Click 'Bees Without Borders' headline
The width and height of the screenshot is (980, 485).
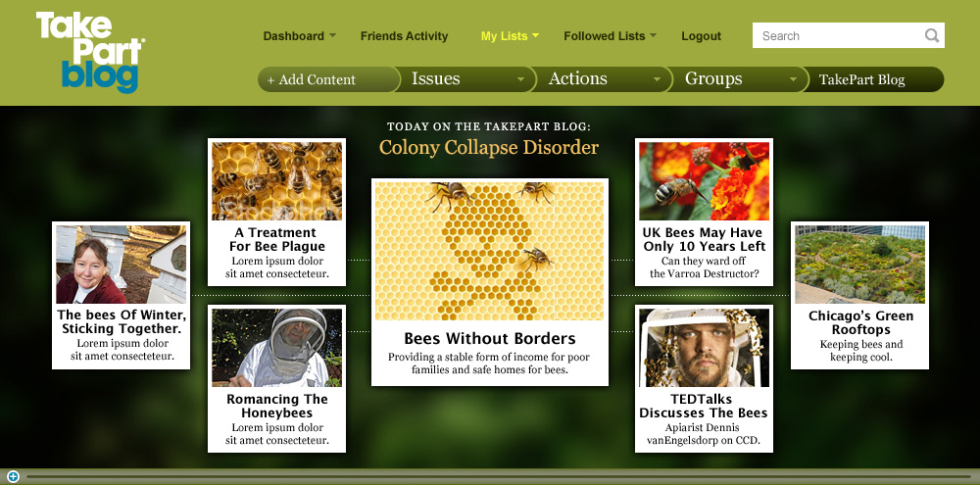tap(489, 339)
